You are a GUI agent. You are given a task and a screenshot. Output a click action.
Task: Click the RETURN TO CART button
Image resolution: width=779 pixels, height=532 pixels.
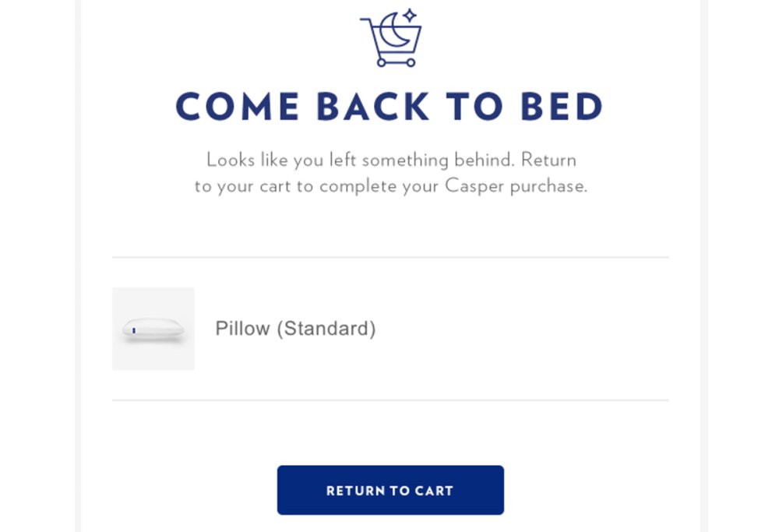390,490
